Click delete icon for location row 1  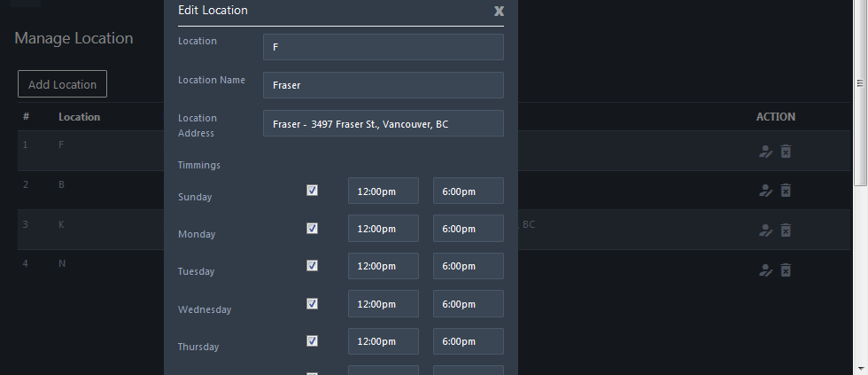point(786,152)
